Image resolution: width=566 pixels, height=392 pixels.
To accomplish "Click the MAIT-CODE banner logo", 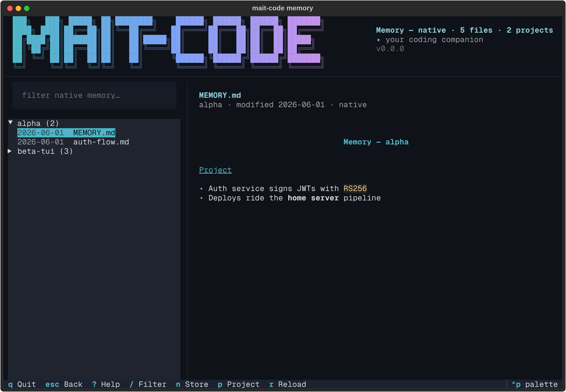I will 168,42.
